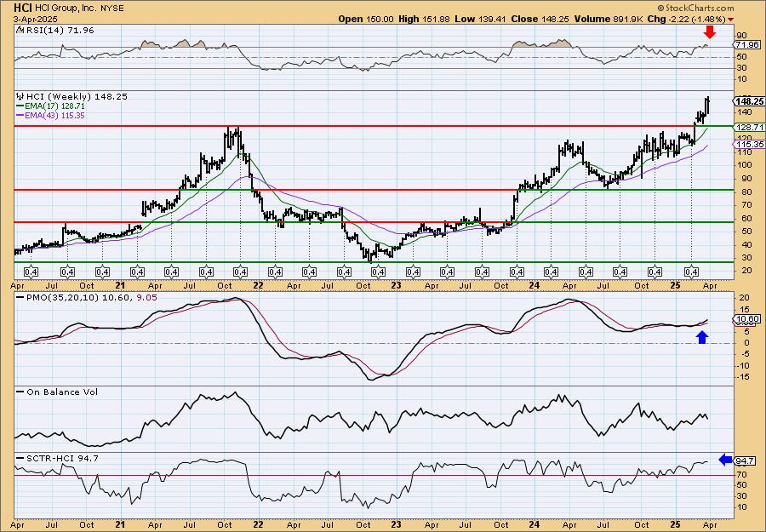This screenshot has width=766, height=532.
Task: Click the 3-Apr-2025 chart date
Action: 36,19
